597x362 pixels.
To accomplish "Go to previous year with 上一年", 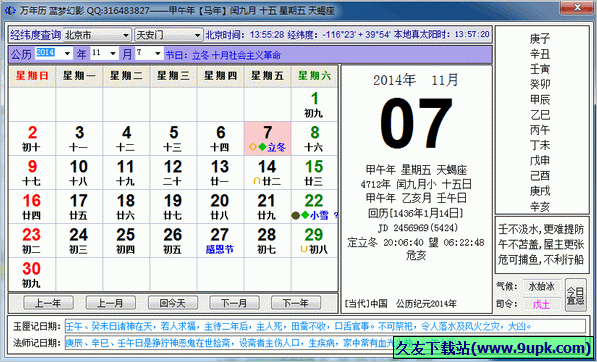I will pos(48,303).
